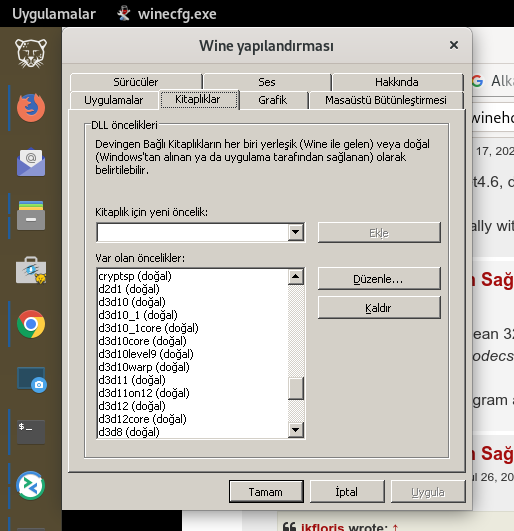The image size is (514, 531).
Task: Select d3d10level9 (doğal) entry
Action: click(192, 354)
